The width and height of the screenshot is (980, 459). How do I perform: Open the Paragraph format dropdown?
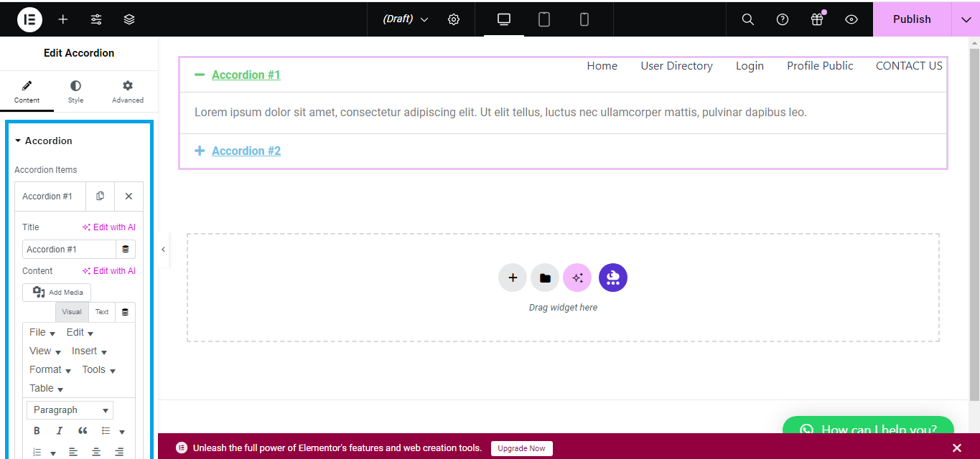click(x=70, y=410)
